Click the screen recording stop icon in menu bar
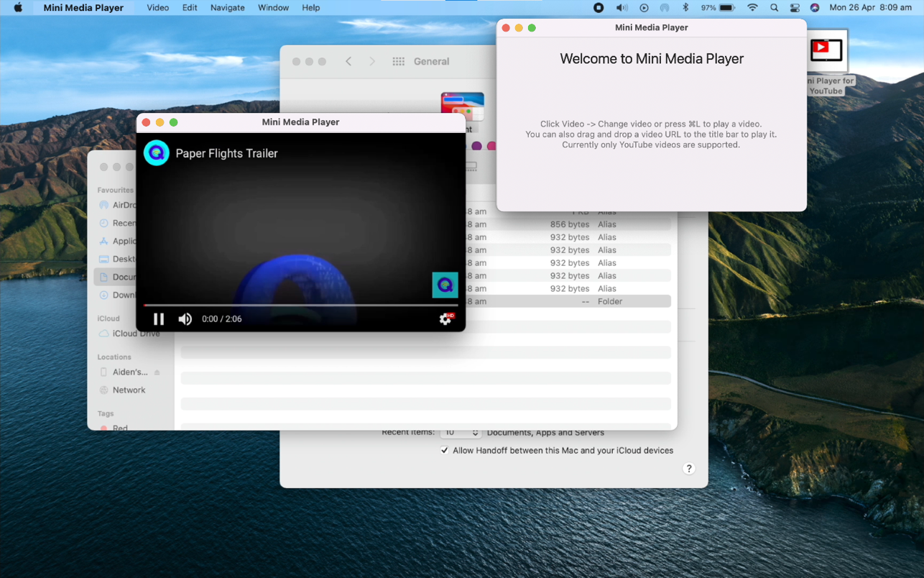 pos(599,8)
